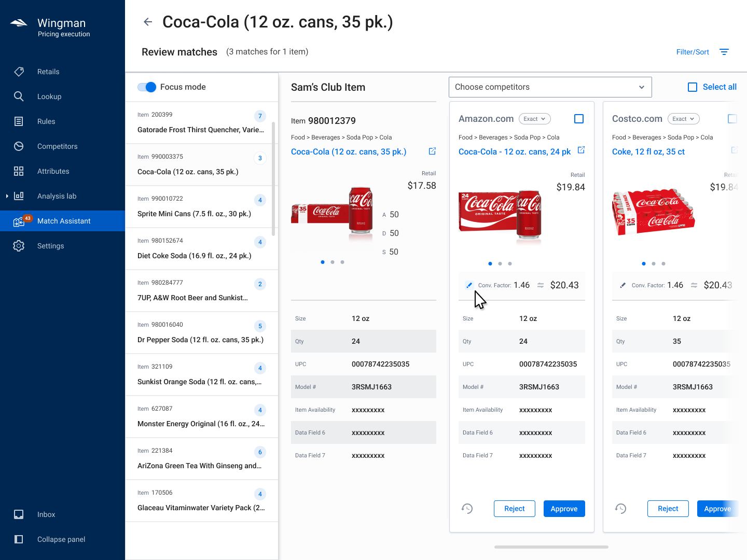View Amazon match history clock icon

click(467, 509)
